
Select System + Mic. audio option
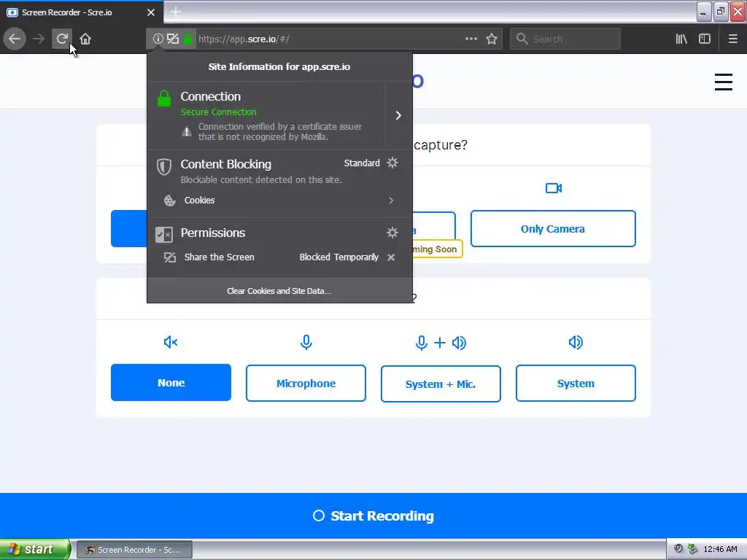(441, 384)
